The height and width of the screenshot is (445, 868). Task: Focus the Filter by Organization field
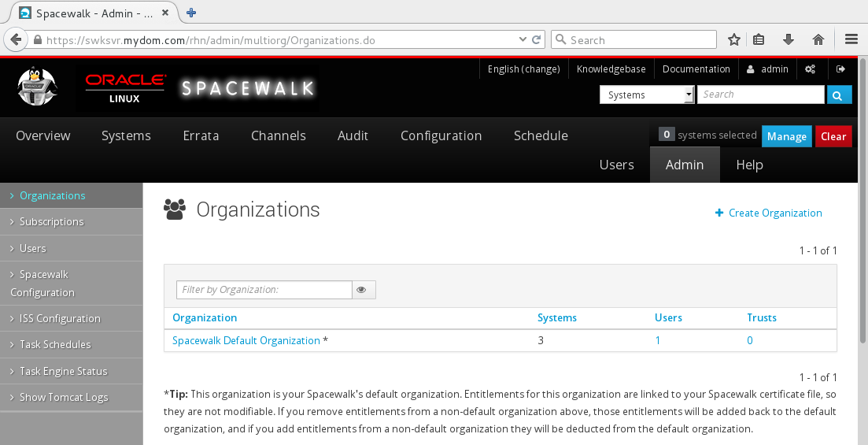[264, 290]
